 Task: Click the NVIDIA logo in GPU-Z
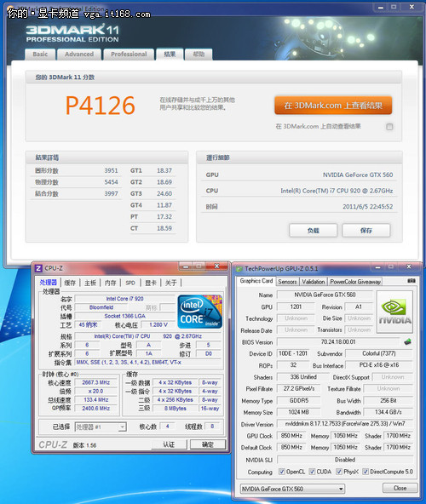point(394,312)
